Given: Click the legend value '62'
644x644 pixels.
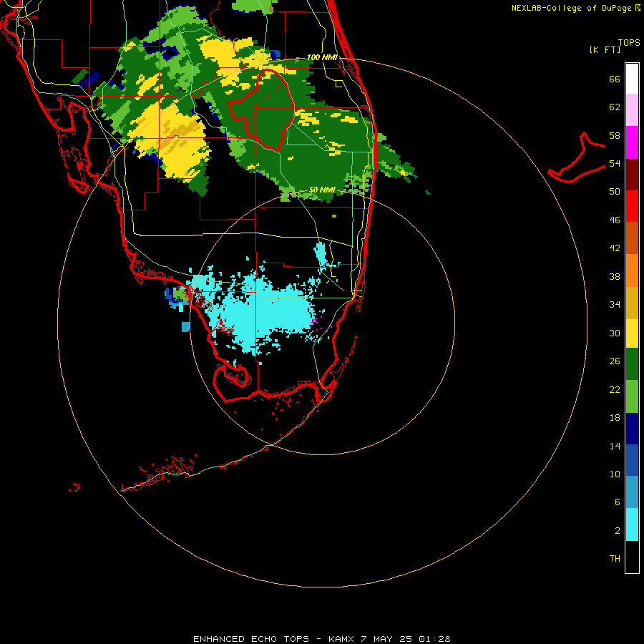Looking at the screenshot, I should point(615,107).
